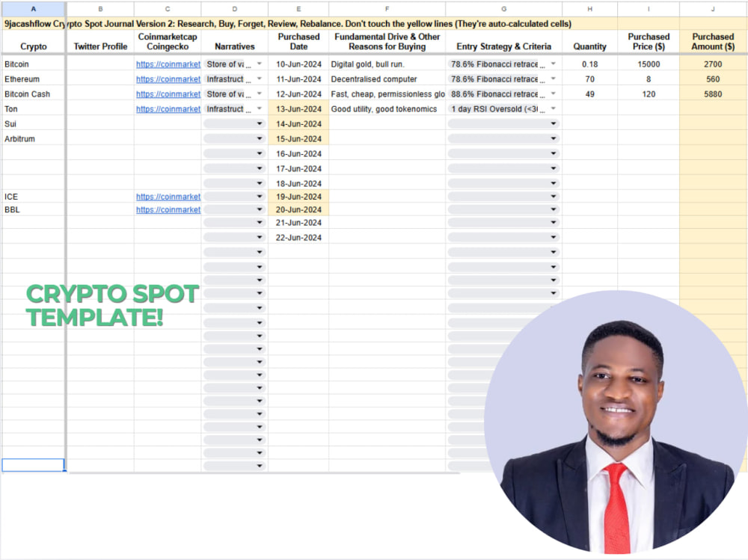The width and height of the screenshot is (748, 560).
Task: Select Digital gold, bull run cell
Action: tap(387, 64)
